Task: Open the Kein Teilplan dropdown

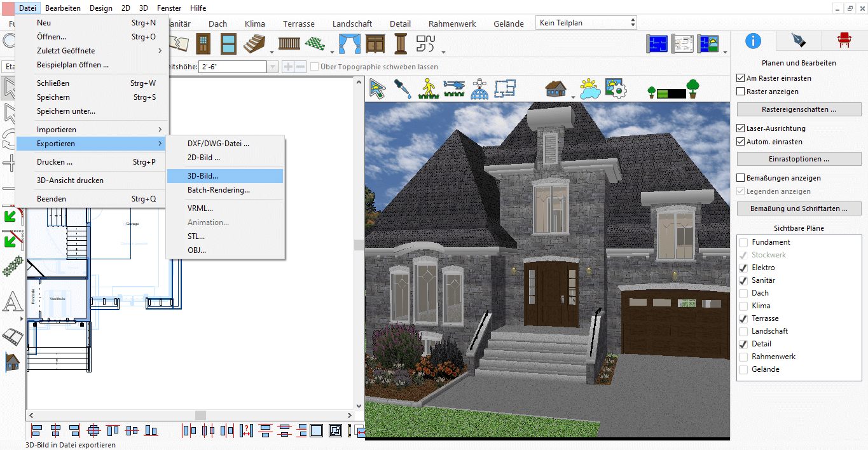Action: (586, 23)
